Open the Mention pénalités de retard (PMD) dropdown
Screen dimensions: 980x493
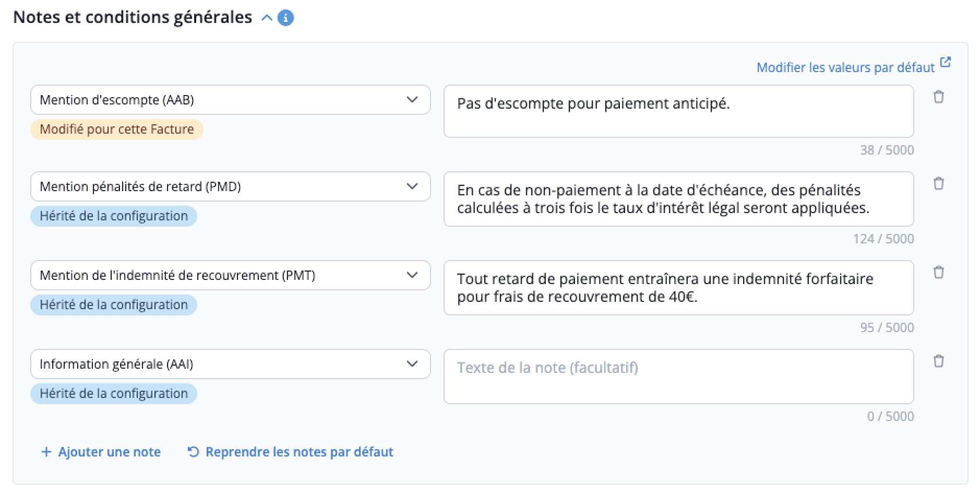click(231, 186)
